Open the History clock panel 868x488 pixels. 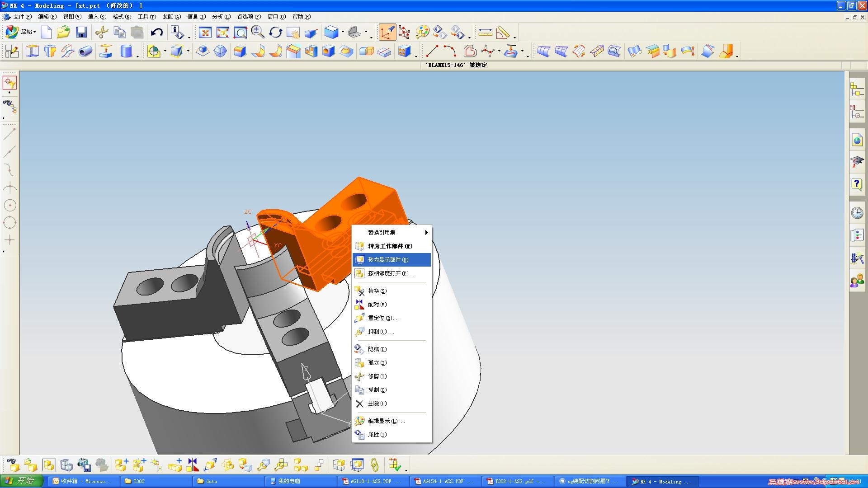click(857, 213)
